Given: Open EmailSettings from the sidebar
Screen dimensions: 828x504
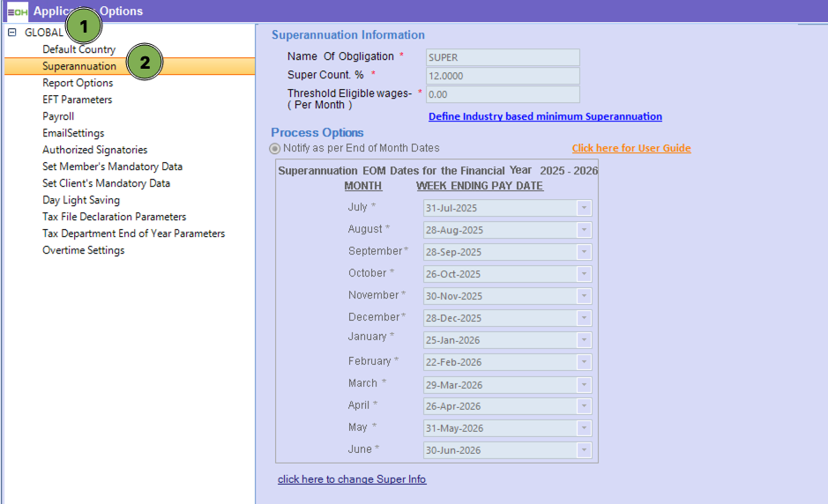Looking at the screenshot, I should (73, 133).
